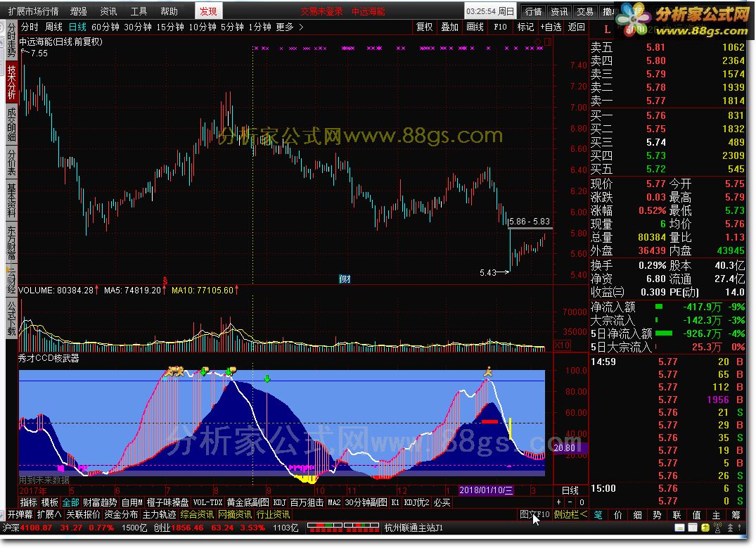Select the 笔 tab in the side panel
756x548 pixels.
598,515
